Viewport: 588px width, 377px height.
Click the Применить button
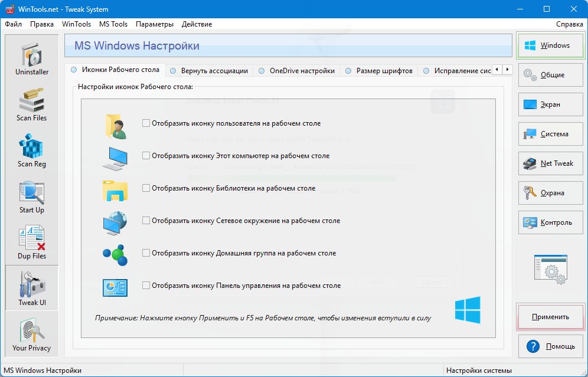click(x=550, y=317)
